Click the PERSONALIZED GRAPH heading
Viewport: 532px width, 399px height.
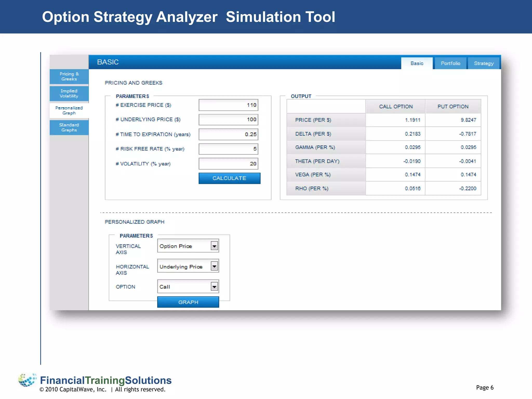click(x=135, y=222)
